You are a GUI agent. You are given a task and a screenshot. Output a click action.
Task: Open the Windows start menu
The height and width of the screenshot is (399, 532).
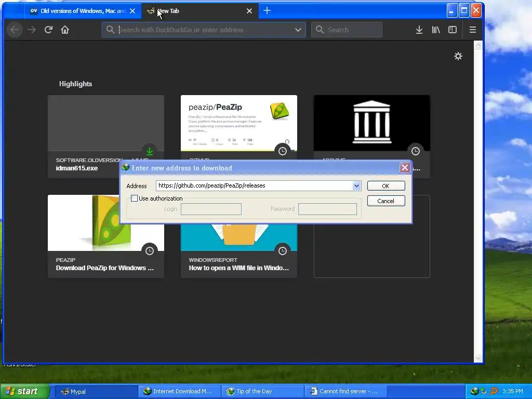tap(24, 391)
